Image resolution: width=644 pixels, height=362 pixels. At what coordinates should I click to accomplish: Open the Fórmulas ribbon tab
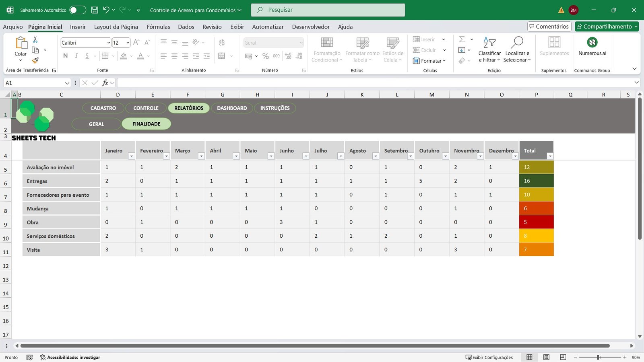[x=158, y=27]
